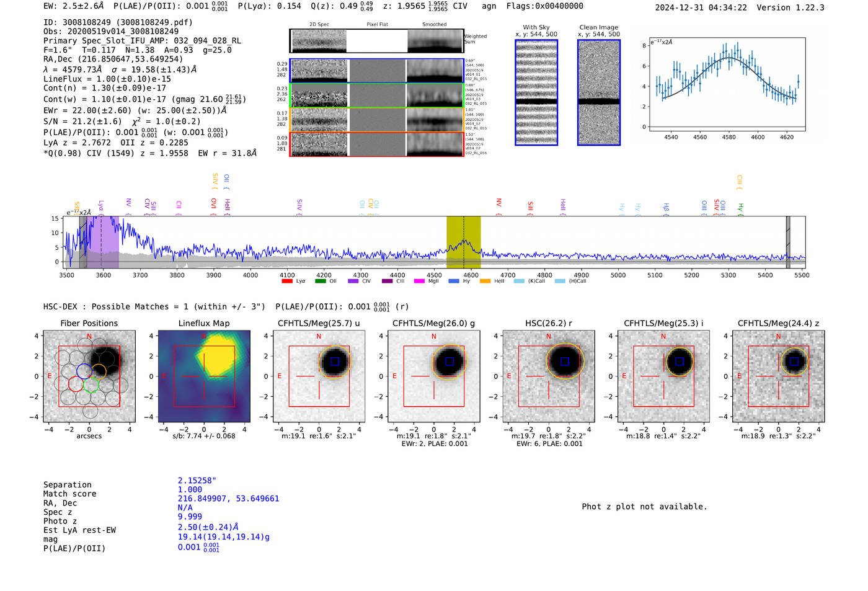
Task: Click the s/b: 7.74 +/- 0.068 caption
Action: (x=204, y=436)
